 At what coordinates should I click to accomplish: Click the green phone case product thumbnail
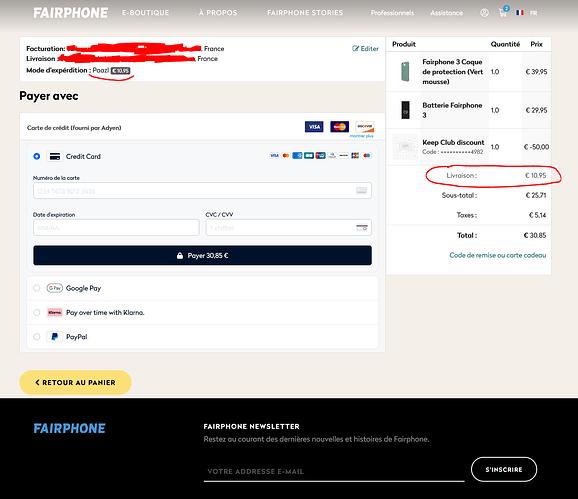(x=405, y=71)
